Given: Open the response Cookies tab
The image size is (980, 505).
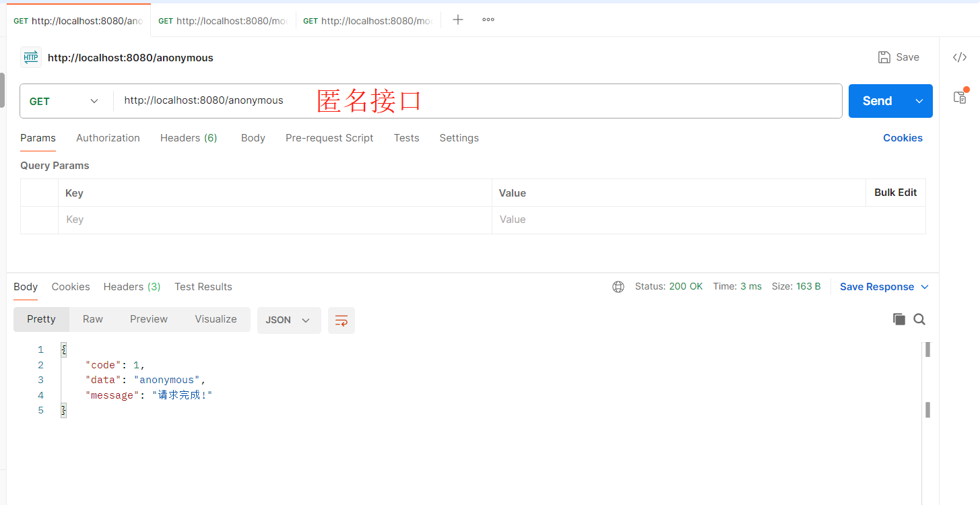Looking at the screenshot, I should [71, 287].
